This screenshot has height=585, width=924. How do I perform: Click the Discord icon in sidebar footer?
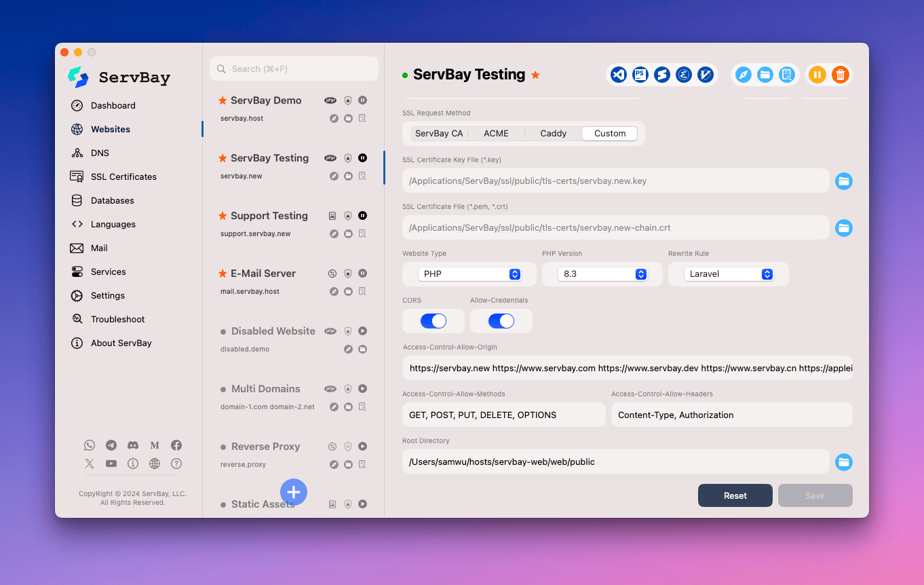pyautogui.click(x=133, y=445)
